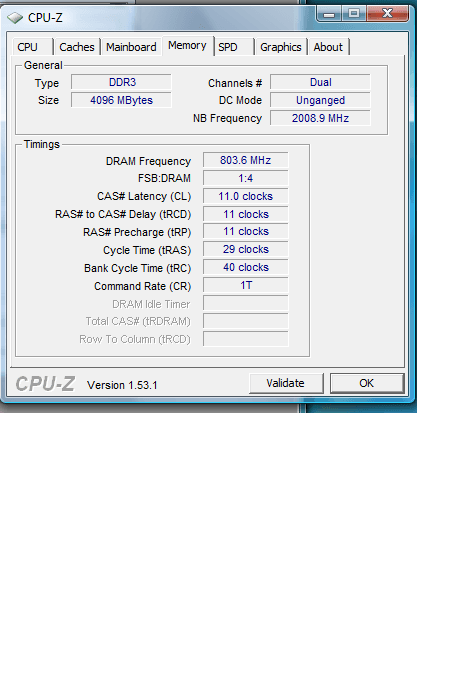Image resolution: width=461 pixels, height=692 pixels.
Task: Click the empty Total CAS# (tRDRAM) field
Action: click(x=246, y=321)
